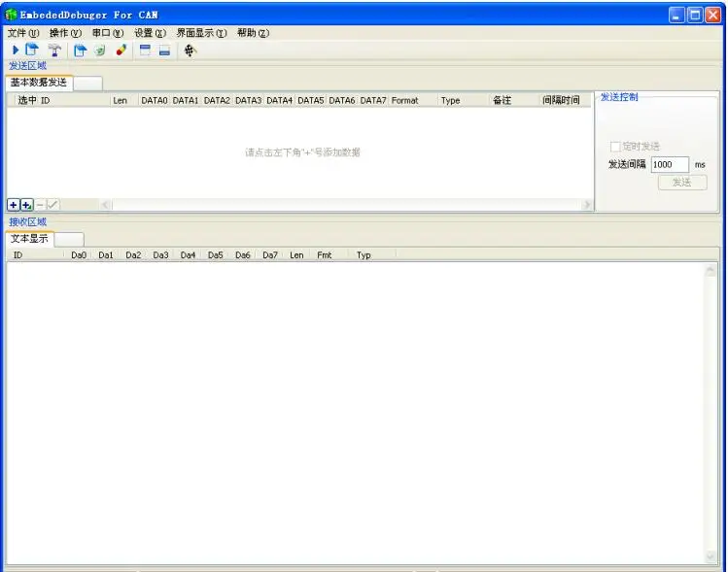Click the blue play arrow toolbar icon
The image size is (728, 572).
click(16, 50)
